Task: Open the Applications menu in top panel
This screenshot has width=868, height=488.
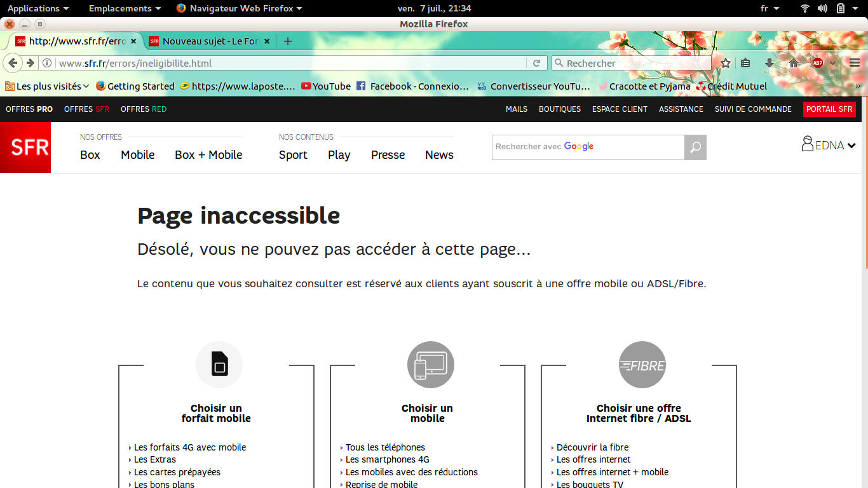Action: (37, 8)
